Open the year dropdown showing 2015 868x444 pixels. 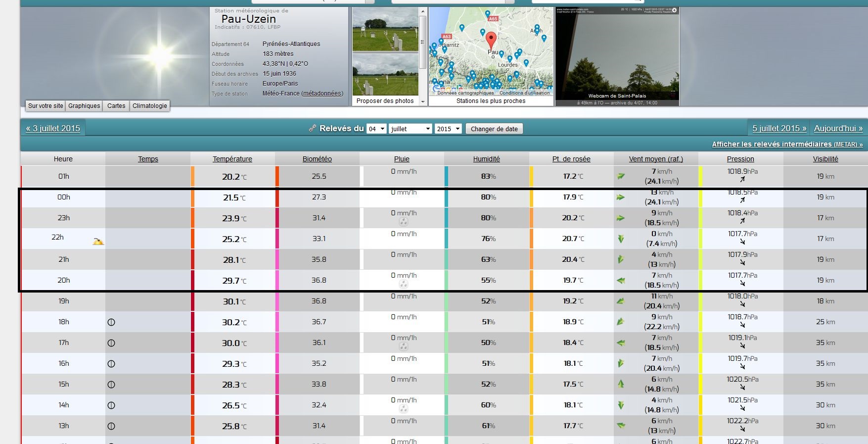tap(449, 129)
